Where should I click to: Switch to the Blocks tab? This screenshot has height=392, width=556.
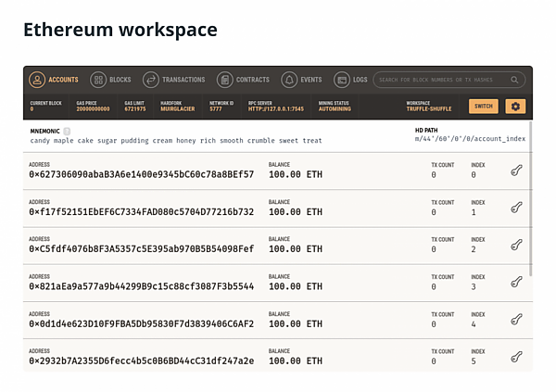point(110,80)
